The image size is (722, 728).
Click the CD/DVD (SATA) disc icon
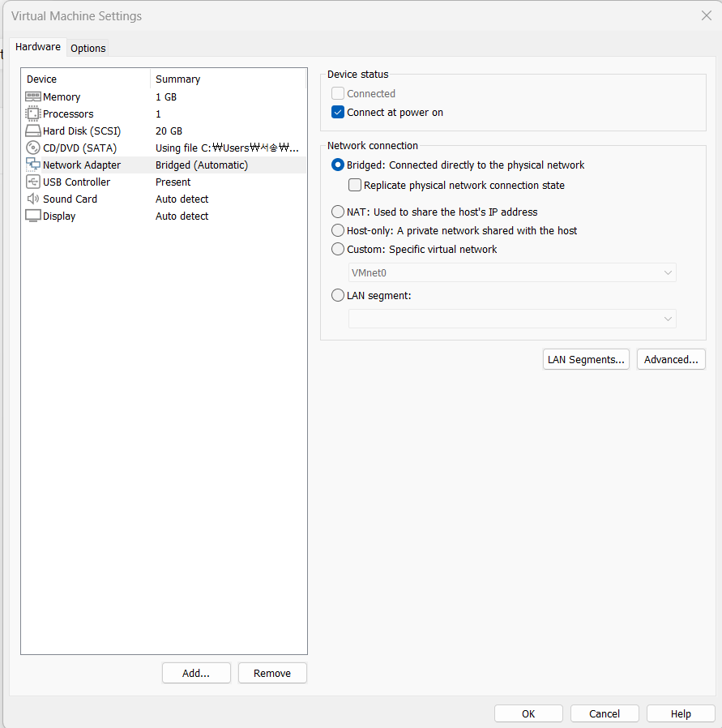(x=33, y=148)
